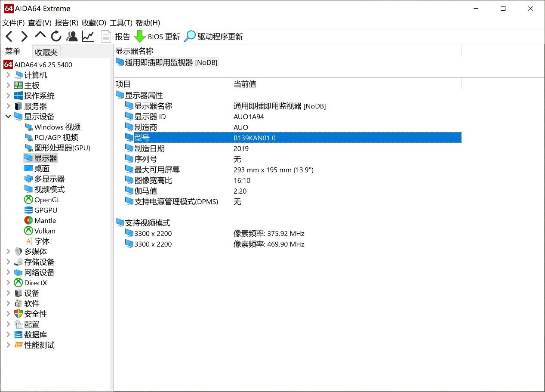The height and width of the screenshot is (392, 545).
Task: Expand the 多媒体 tree node
Action: coord(8,251)
